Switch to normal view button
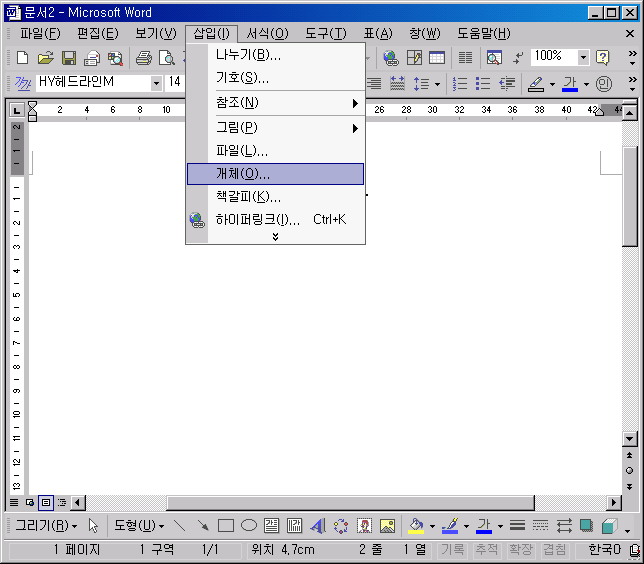Image resolution: width=644 pixels, height=564 pixels. 14,502
